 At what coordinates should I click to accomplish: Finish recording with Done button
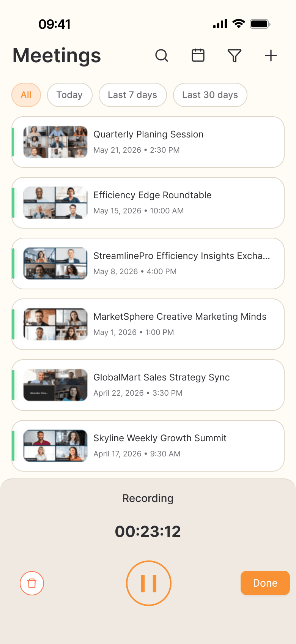(265, 583)
